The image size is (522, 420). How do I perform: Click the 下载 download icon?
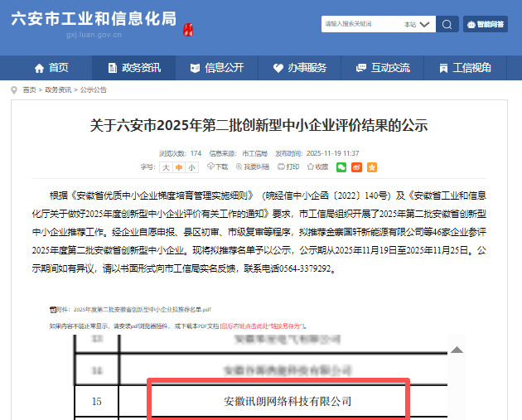(x=210, y=167)
